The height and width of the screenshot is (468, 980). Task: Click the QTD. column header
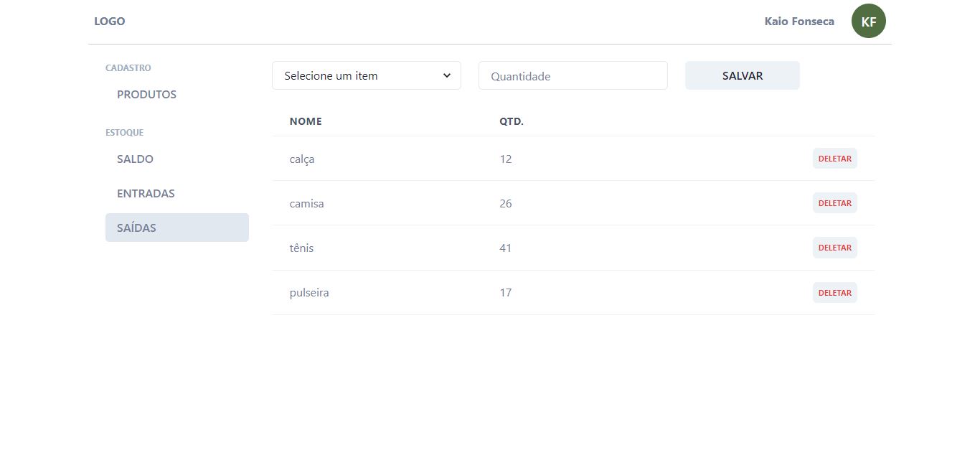(511, 121)
